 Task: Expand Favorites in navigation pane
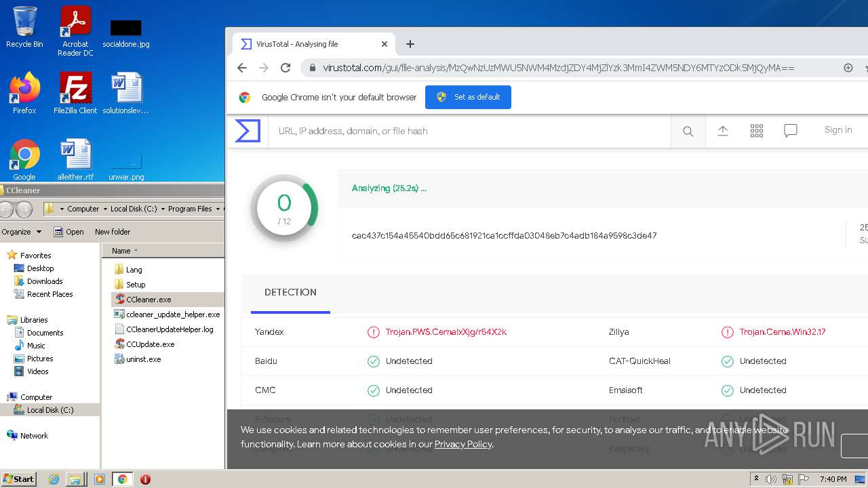coord(29,256)
